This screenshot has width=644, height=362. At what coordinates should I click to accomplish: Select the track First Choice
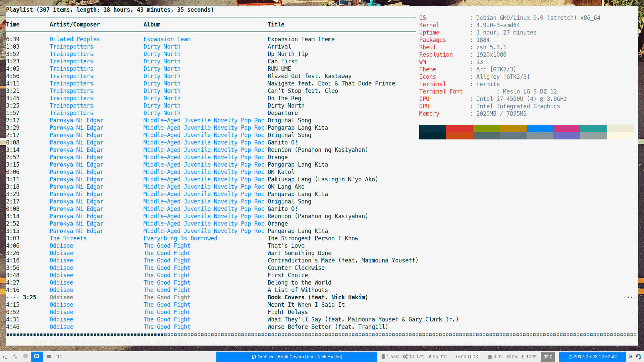[288, 275]
